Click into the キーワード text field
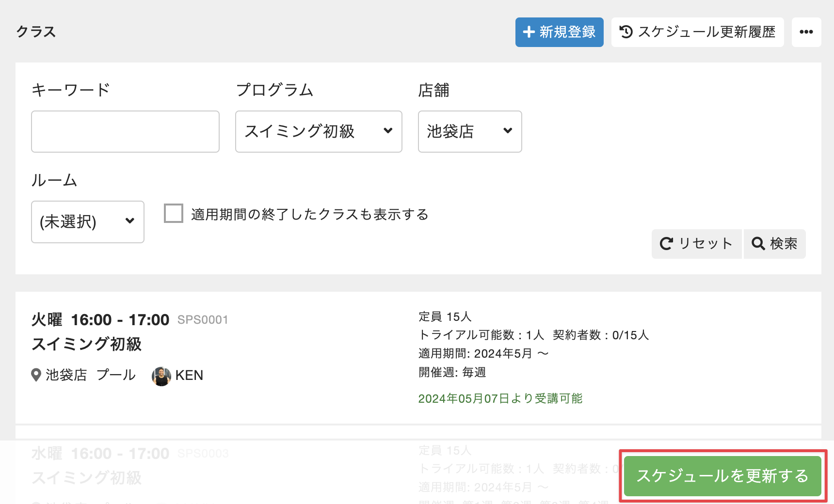Viewport: 834px width, 504px height. [125, 131]
